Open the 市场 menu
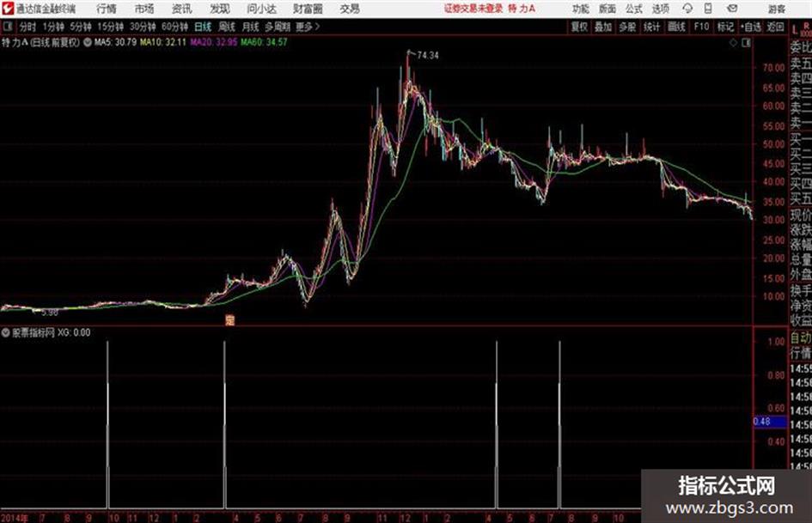 click(x=144, y=9)
